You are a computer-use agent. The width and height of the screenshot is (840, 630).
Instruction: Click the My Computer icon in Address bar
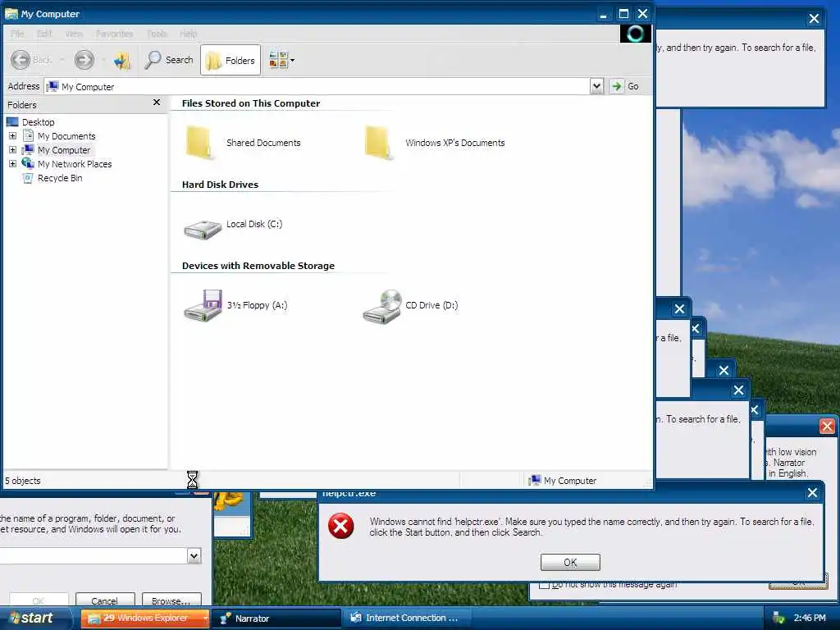pos(52,86)
